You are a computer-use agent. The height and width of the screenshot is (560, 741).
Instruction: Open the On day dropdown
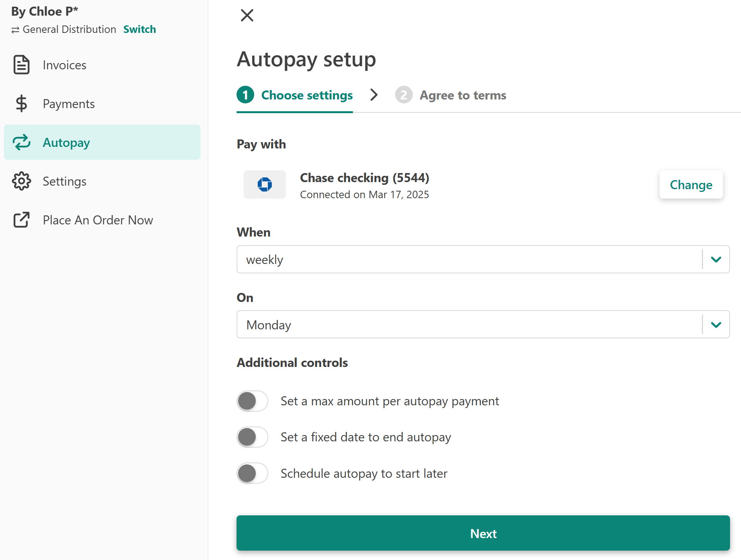[483, 325]
